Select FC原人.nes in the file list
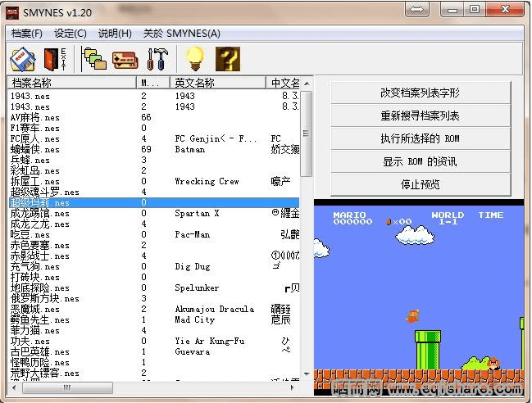This screenshot has height=403, width=532. 35,139
